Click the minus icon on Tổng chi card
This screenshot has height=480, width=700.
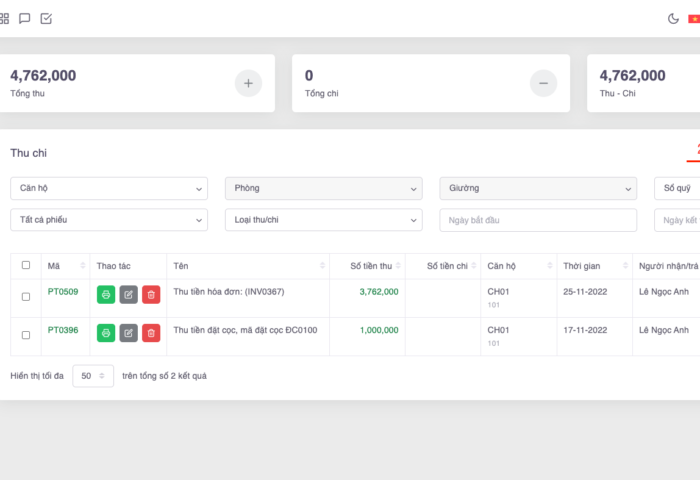tap(543, 83)
